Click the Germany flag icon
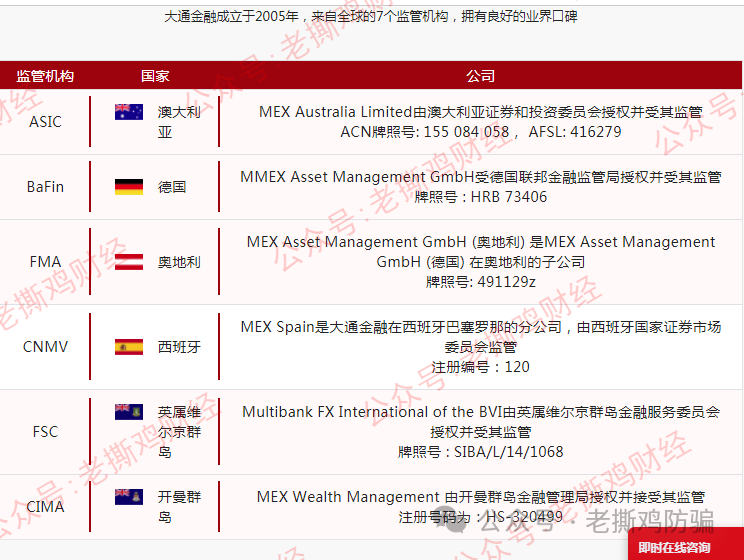Image resolution: width=744 pixels, height=560 pixels. click(129, 187)
